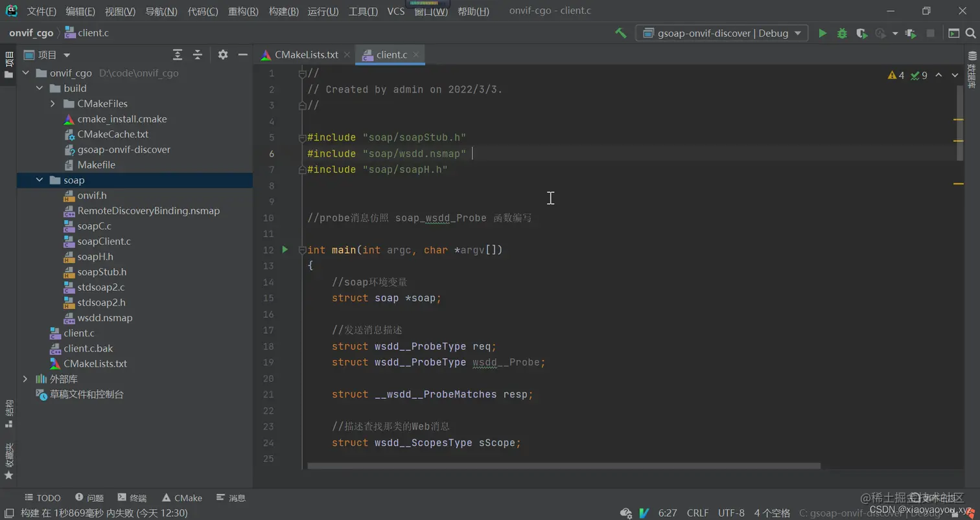Open the 导航(N) menu

click(x=161, y=11)
